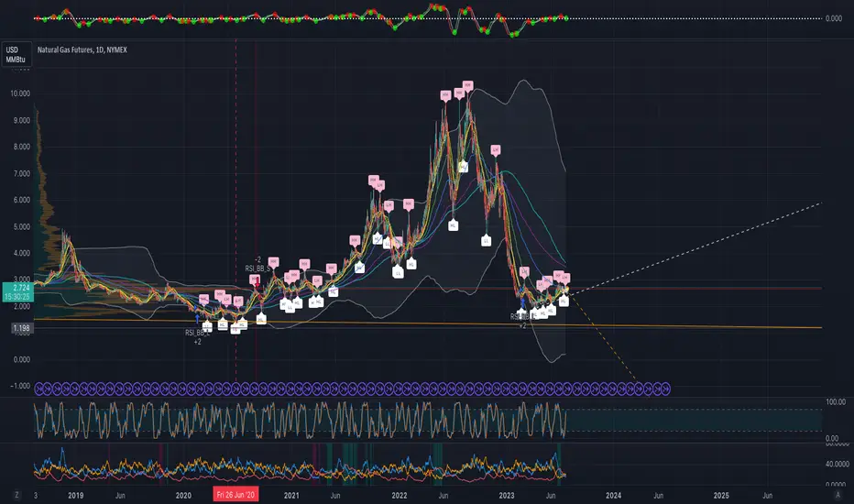Click the RSI_BB_L +2 label near 2020
854x504 pixels.
[x=197, y=336]
